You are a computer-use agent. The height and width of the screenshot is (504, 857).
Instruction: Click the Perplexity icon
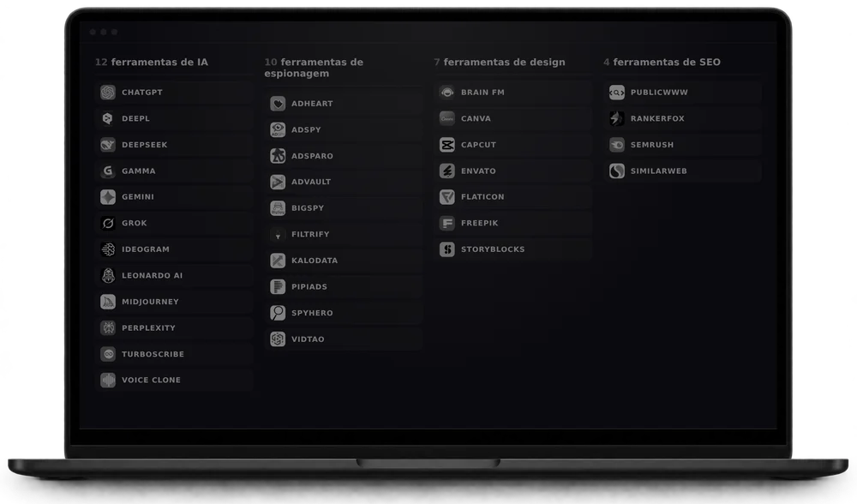pos(108,327)
